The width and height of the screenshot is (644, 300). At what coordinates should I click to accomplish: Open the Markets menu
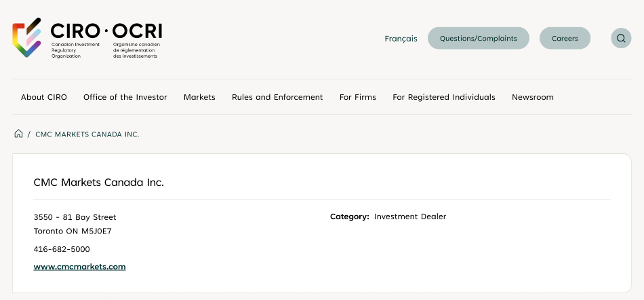tap(199, 97)
